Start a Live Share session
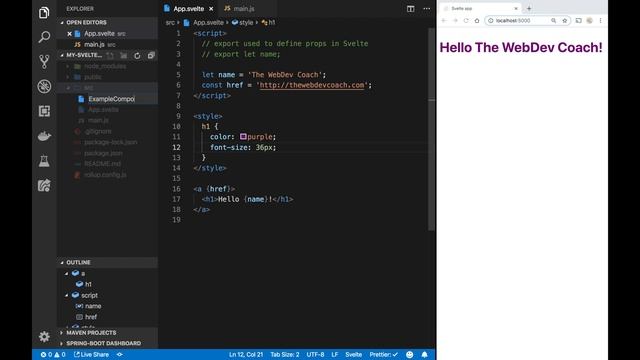The height and width of the screenshot is (360, 640). [x=91, y=355]
